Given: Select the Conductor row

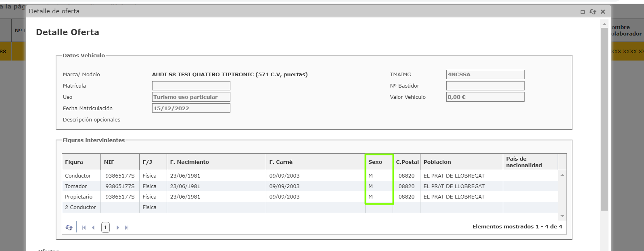Looking at the screenshot, I should pyautogui.click(x=310, y=176).
